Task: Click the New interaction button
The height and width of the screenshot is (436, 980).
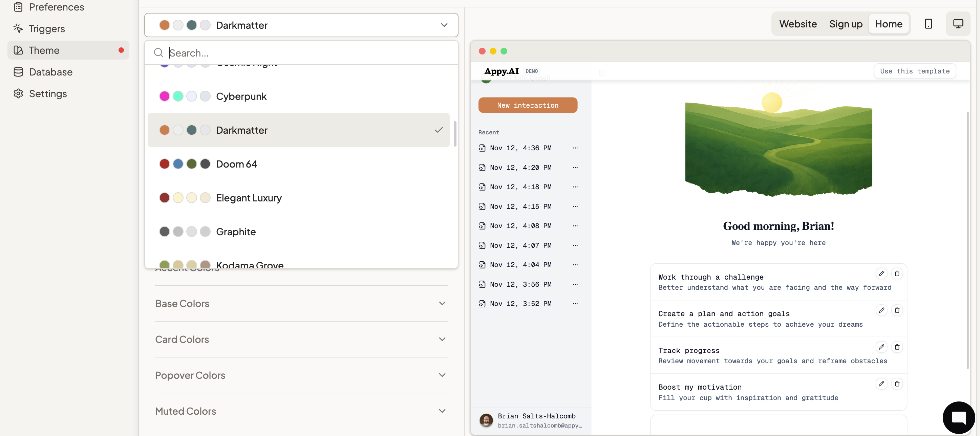Action: click(527, 105)
